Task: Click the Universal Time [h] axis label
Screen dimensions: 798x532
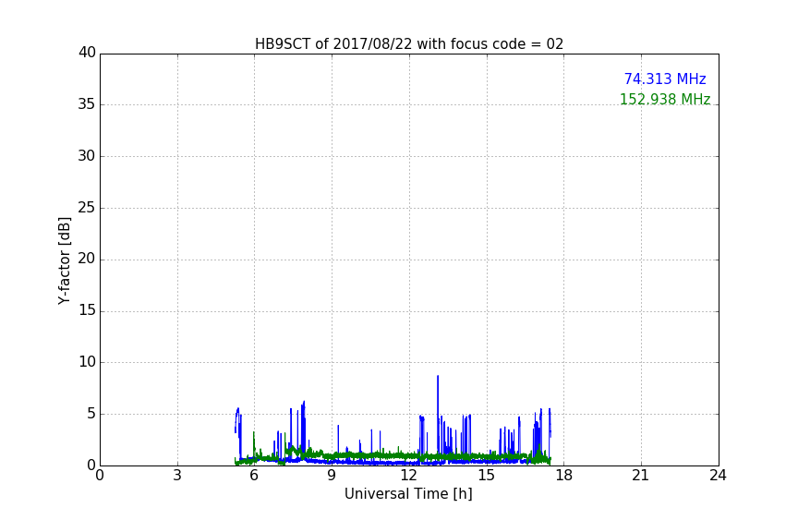Action: coord(408,494)
